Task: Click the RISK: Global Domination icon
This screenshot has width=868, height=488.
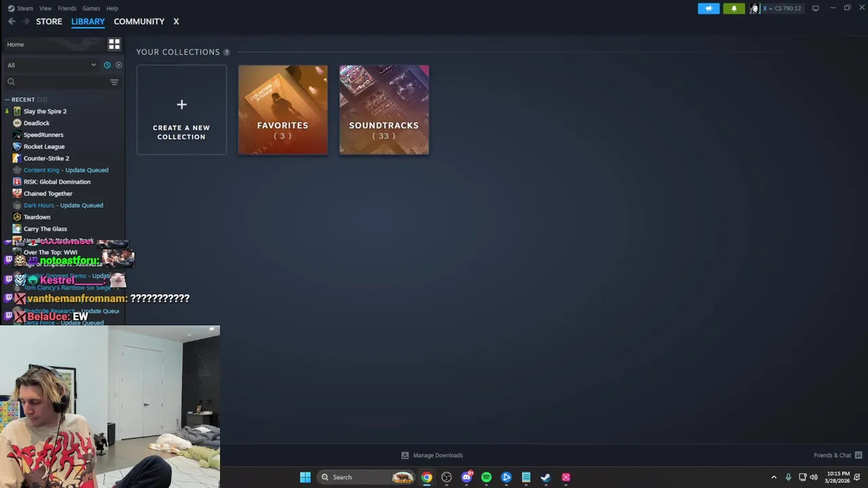Action: pyautogui.click(x=17, y=182)
